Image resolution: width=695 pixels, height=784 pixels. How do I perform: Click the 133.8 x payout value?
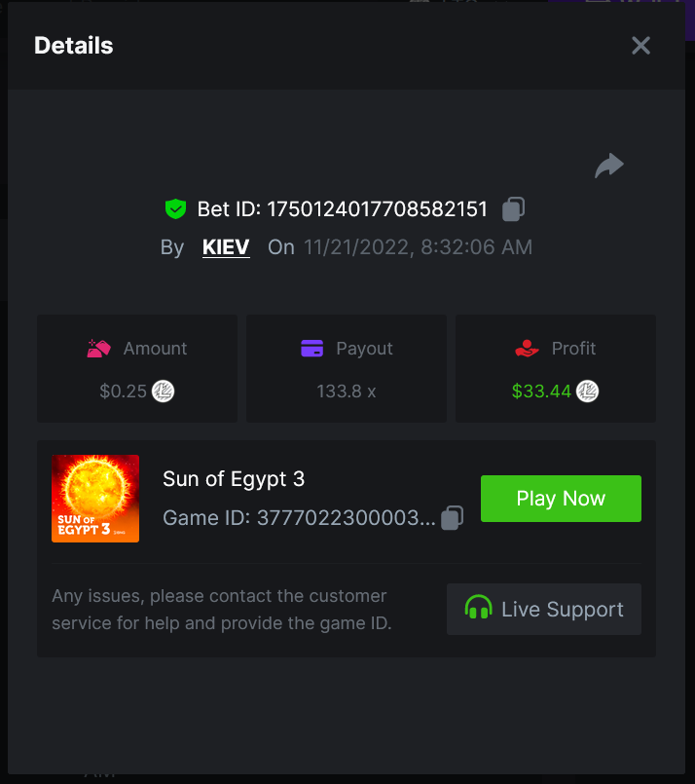pos(347,392)
